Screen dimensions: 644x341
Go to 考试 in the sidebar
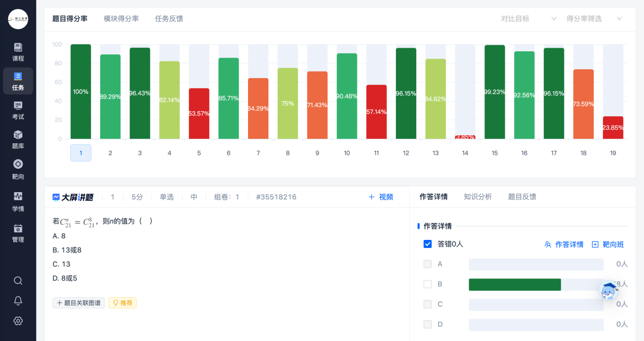(18, 110)
